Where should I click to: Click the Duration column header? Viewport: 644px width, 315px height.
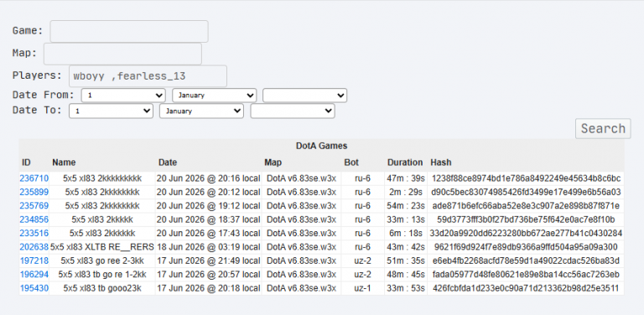coord(405,163)
